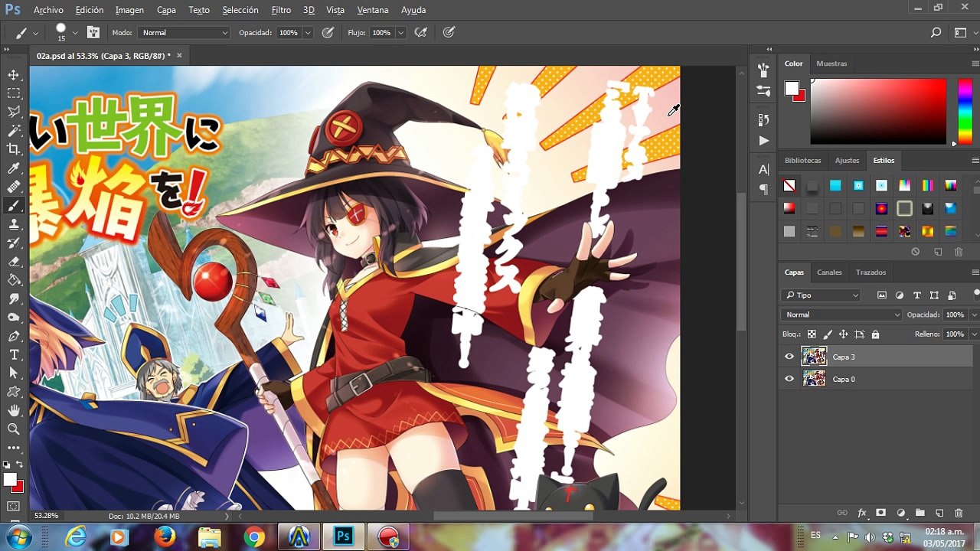Hide the Capa 3 layer
The width and height of the screenshot is (980, 551).
tap(789, 357)
